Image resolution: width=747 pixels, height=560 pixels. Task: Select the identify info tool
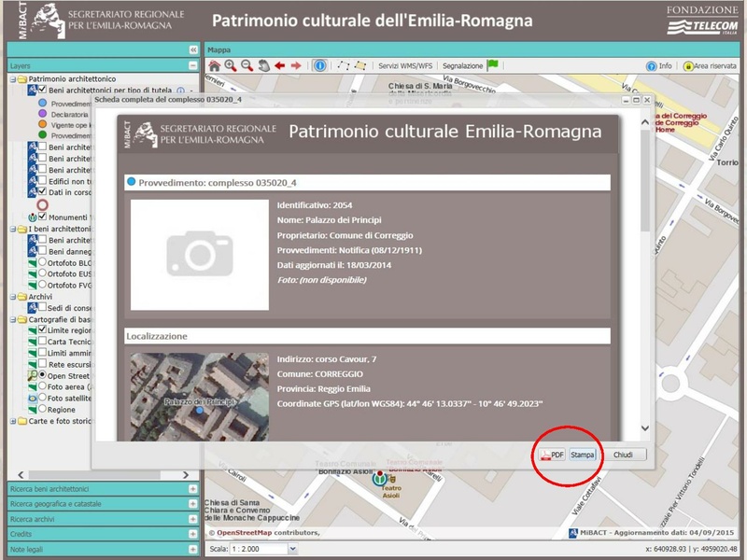320,66
